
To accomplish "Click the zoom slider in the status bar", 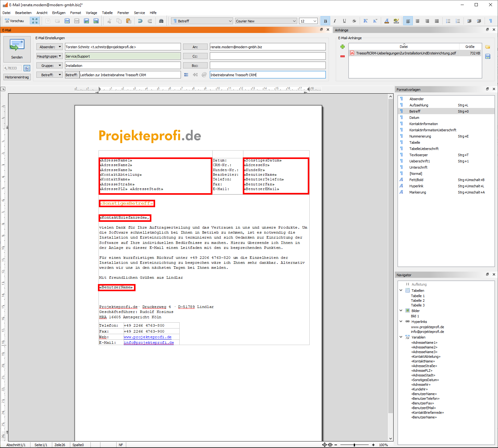I will tap(354, 445).
